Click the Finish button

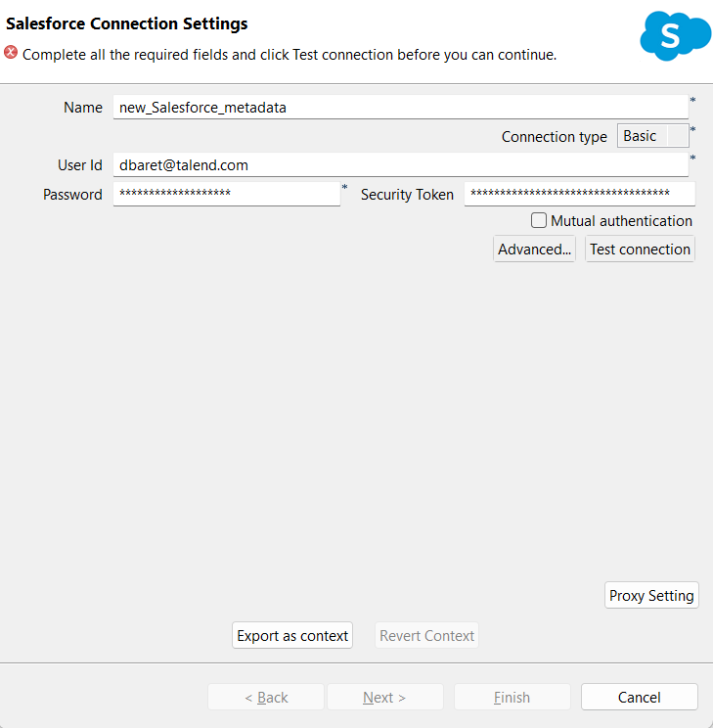pos(512,697)
